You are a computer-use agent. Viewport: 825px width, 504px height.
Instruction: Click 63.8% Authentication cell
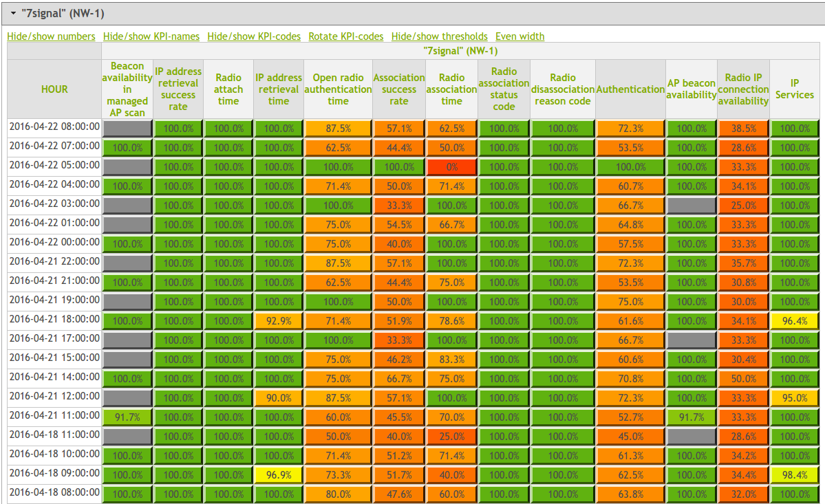click(630, 494)
